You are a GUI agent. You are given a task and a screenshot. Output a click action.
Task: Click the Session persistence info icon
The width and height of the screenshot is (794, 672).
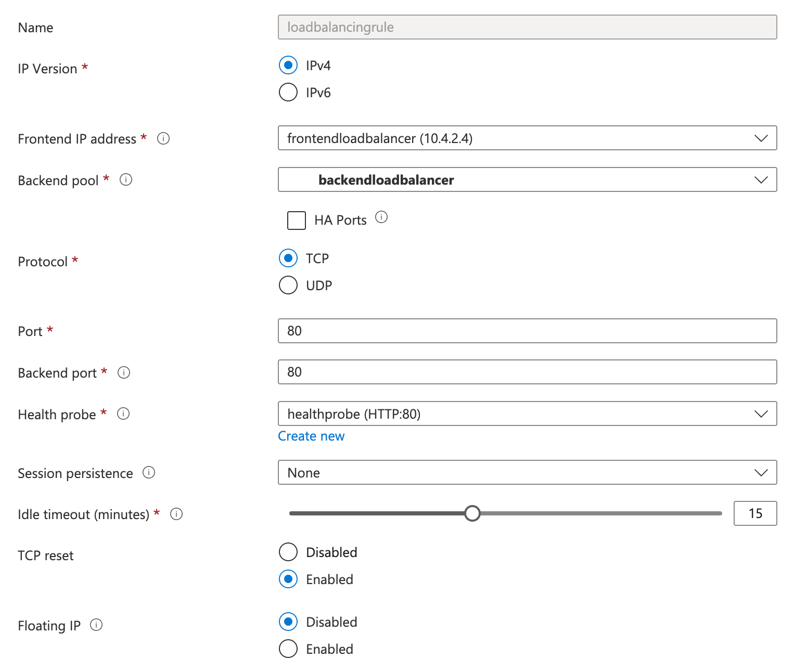(x=148, y=472)
